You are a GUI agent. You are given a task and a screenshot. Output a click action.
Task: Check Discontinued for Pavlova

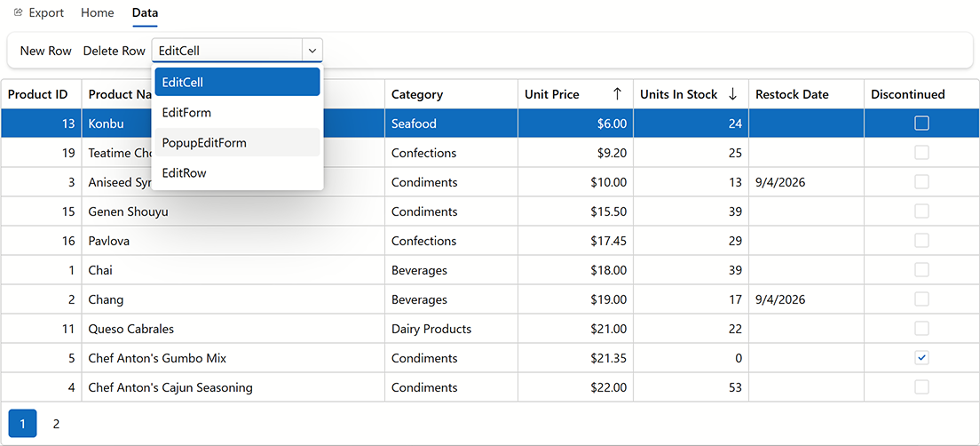(x=921, y=241)
